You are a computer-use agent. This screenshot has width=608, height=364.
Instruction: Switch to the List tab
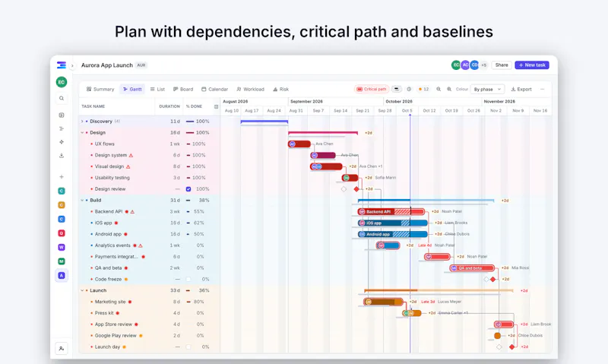tap(157, 89)
